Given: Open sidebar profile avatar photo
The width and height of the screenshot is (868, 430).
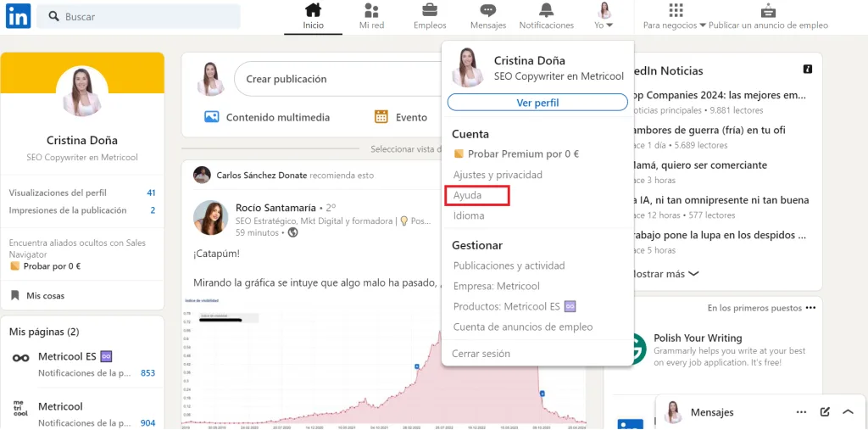Looking at the screenshot, I should click(x=82, y=92).
